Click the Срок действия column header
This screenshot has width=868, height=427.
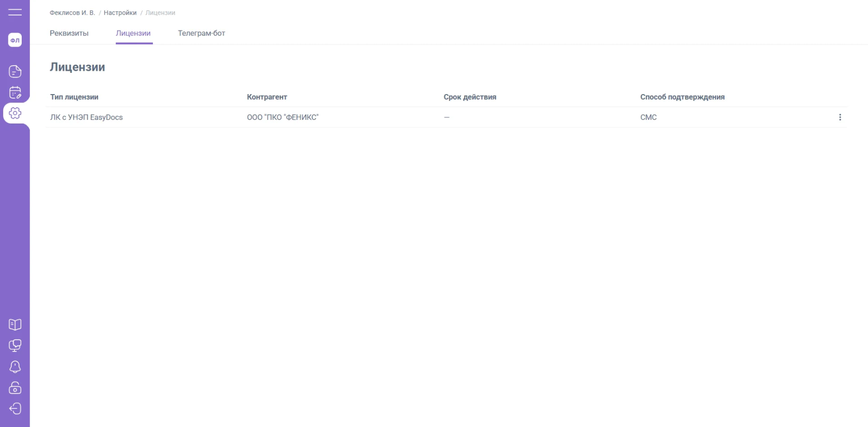tap(470, 97)
